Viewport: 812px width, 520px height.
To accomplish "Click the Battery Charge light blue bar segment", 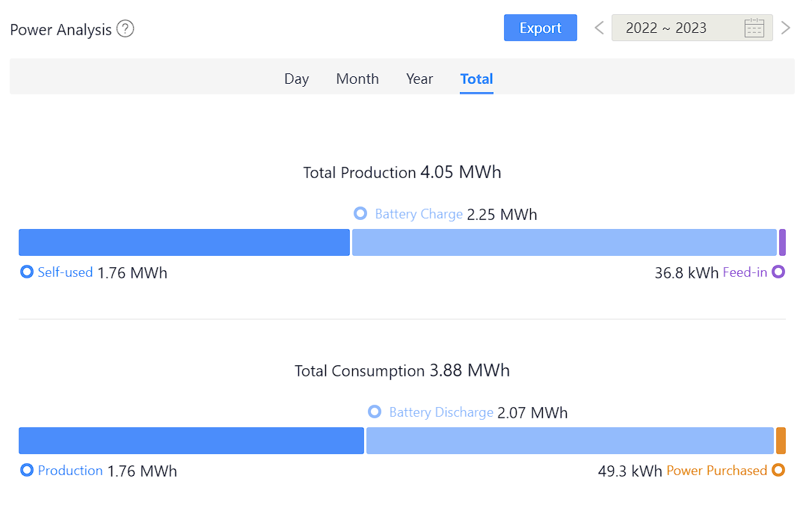I will 565,242.
